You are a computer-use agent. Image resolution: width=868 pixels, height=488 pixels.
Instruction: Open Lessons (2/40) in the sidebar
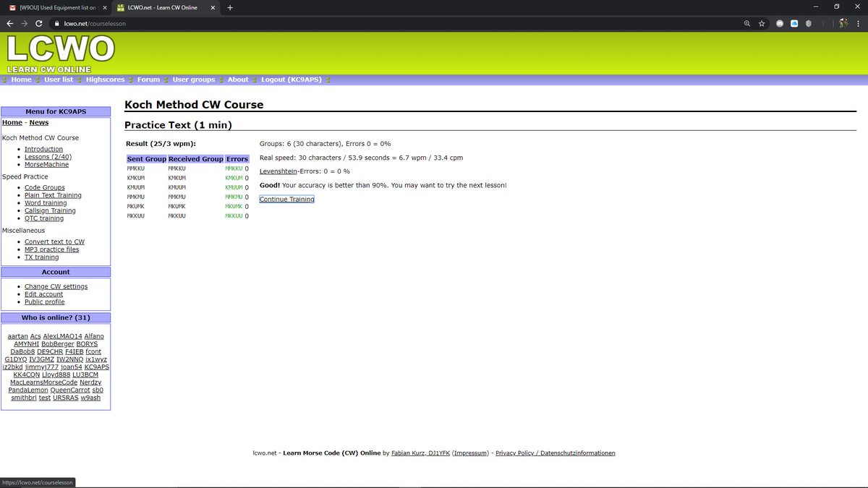[48, 157]
